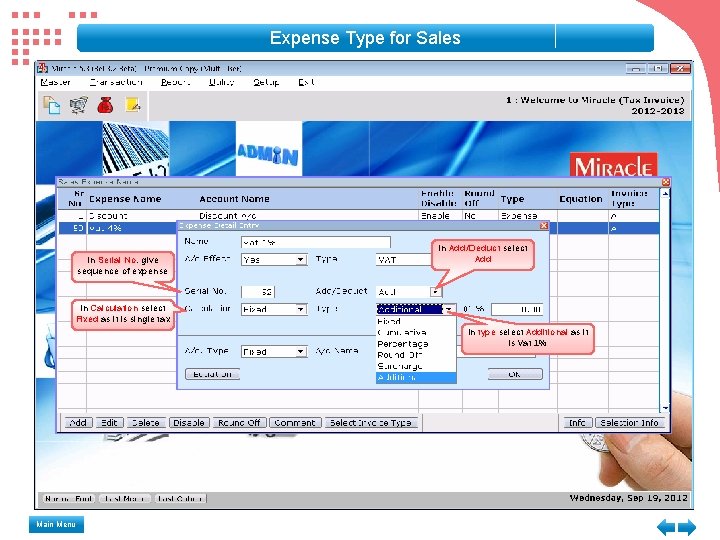Click the new document icon in the toolbar

coord(52,105)
